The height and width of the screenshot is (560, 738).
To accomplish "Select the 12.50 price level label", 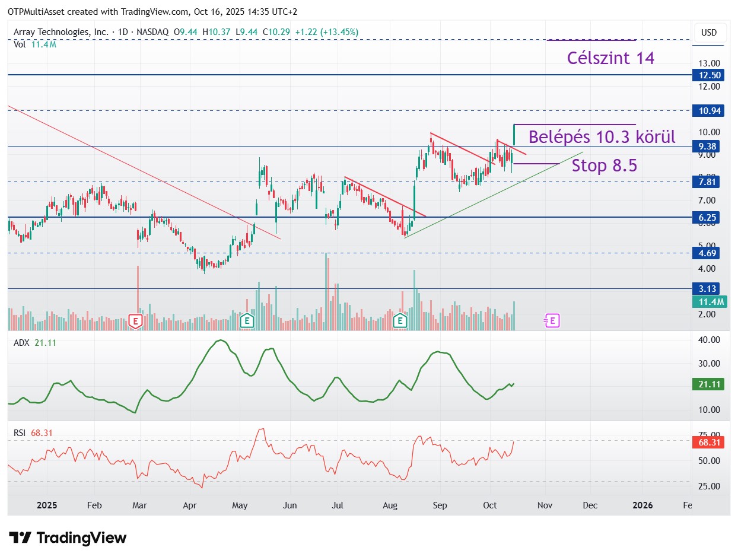I will coord(708,75).
